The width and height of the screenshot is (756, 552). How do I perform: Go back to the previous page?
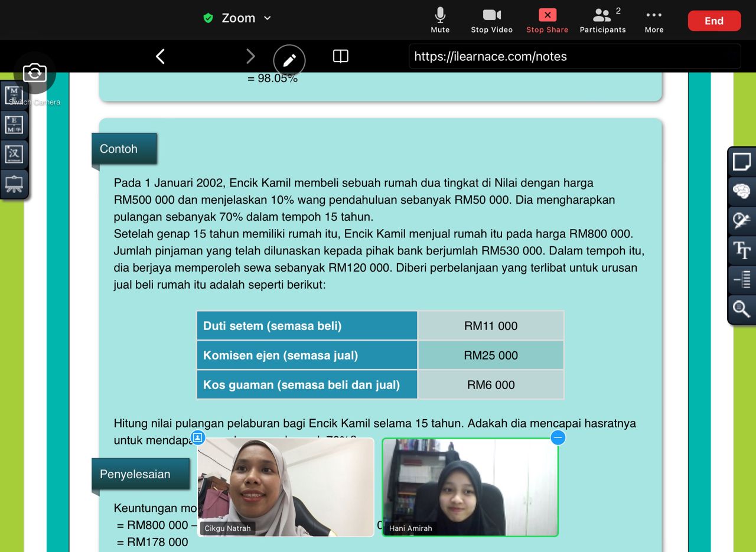pos(160,56)
